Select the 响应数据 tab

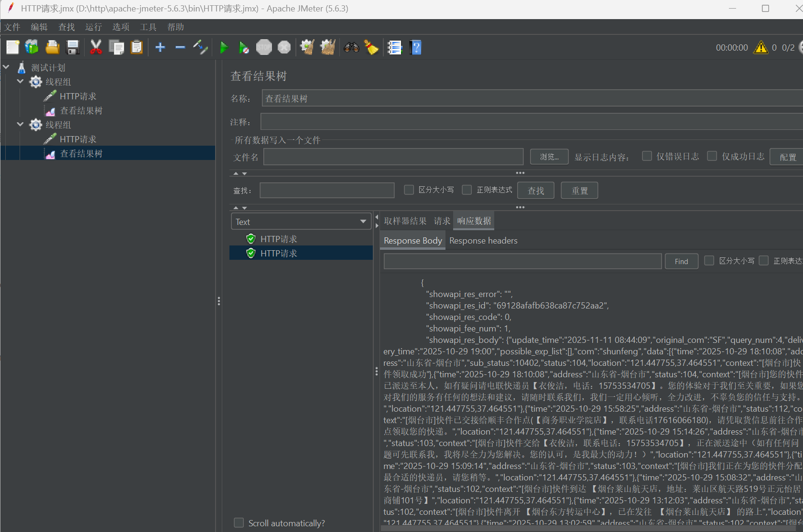click(474, 221)
